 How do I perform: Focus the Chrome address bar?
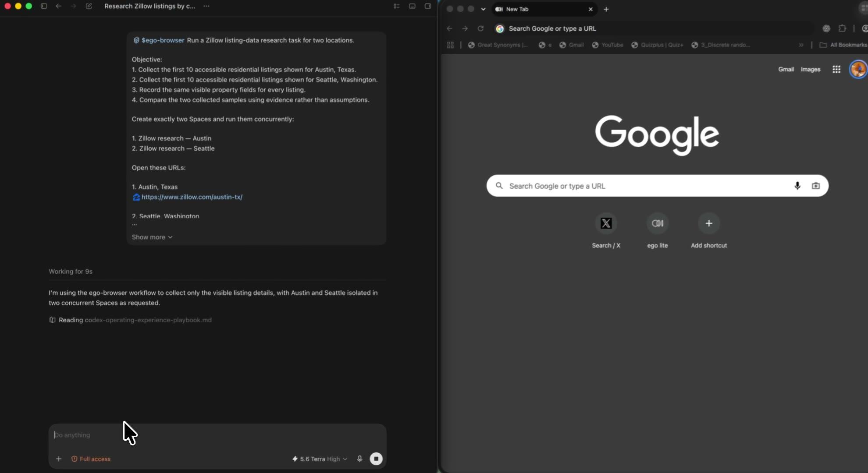(x=653, y=28)
